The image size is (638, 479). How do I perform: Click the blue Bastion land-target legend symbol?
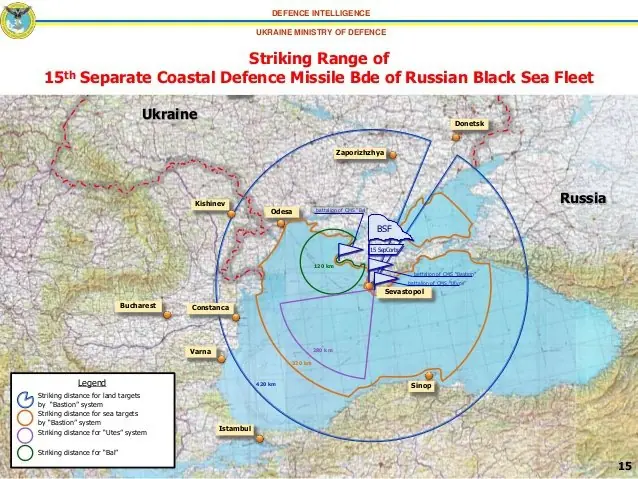coord(25,400)
